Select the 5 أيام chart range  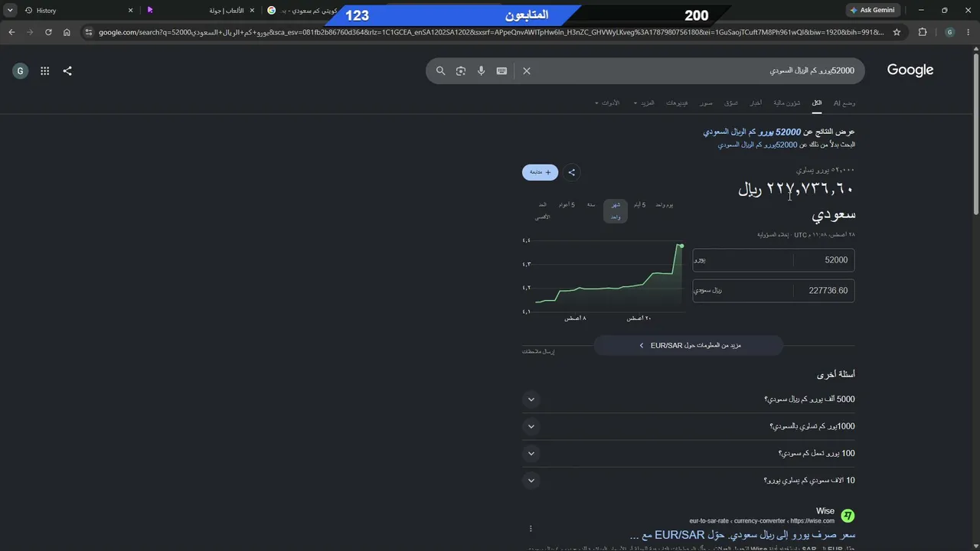point(639,205)
